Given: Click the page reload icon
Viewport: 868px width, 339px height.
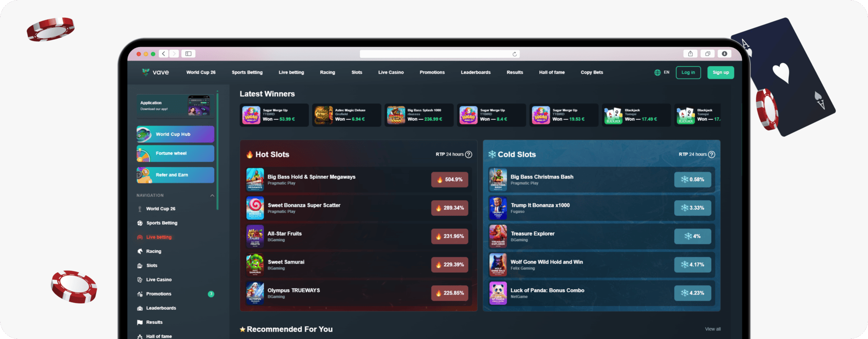Looking at the screenshot, I should pyautogui.click(x=515, y=54).
